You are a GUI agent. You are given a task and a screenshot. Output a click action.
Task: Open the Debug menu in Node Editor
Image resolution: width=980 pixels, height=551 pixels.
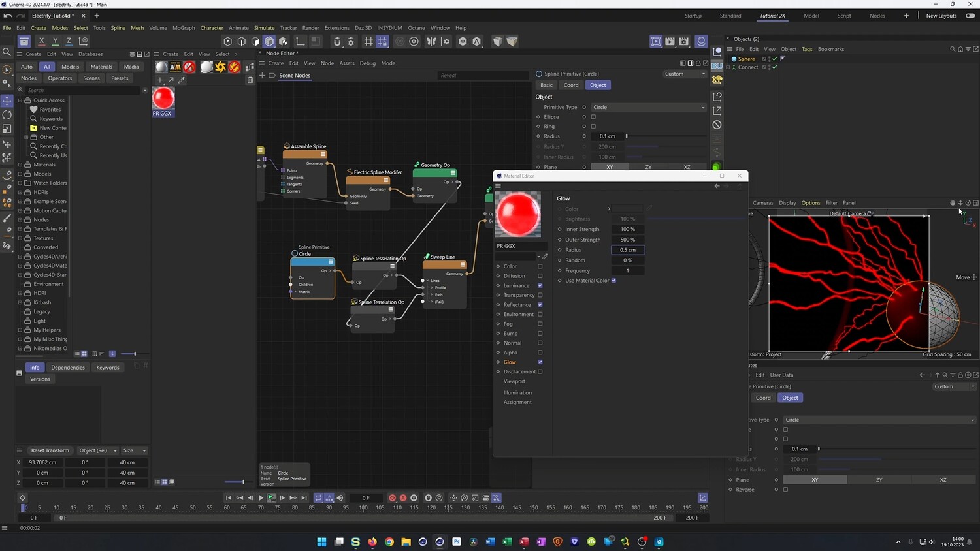click(x=368, y=63)
